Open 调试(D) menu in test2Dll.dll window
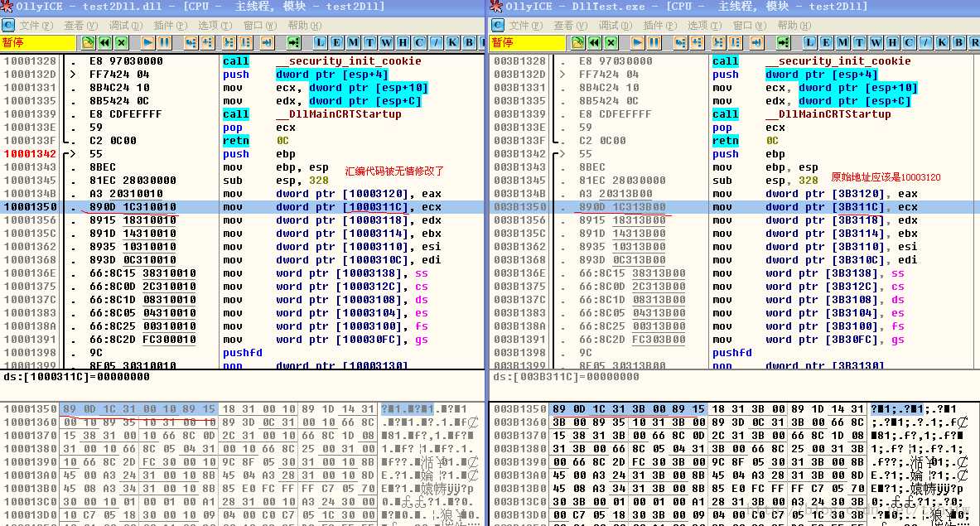Screen dimensions: 980x526 point(126,26)
